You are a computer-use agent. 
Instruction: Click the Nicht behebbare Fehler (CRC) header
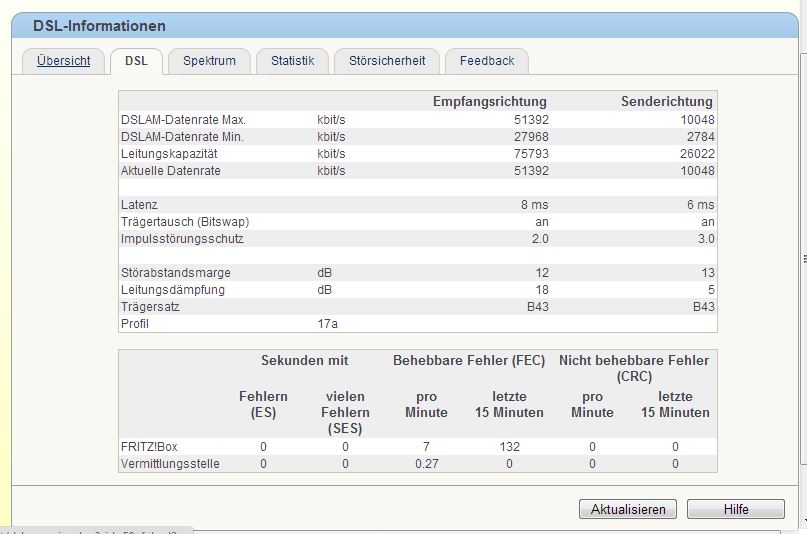[x=634, y=368]
